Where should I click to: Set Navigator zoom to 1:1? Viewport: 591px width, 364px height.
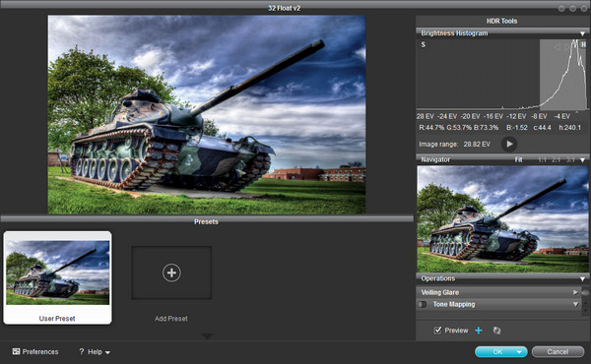[542, 160]
